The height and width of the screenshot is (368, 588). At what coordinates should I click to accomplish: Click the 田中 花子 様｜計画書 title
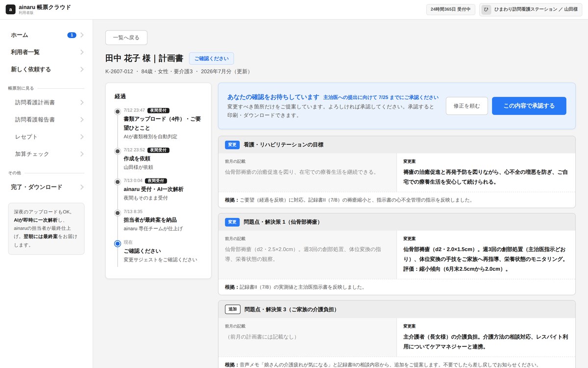coord(144,58)
